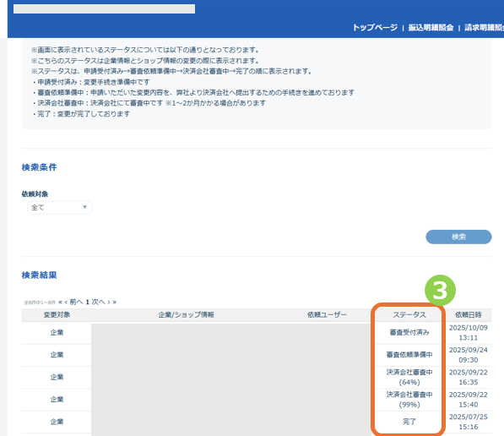This screenshot has height=436, width=504.
Task: Click the 依頼日時 column header
Action: tap(469, 314)
